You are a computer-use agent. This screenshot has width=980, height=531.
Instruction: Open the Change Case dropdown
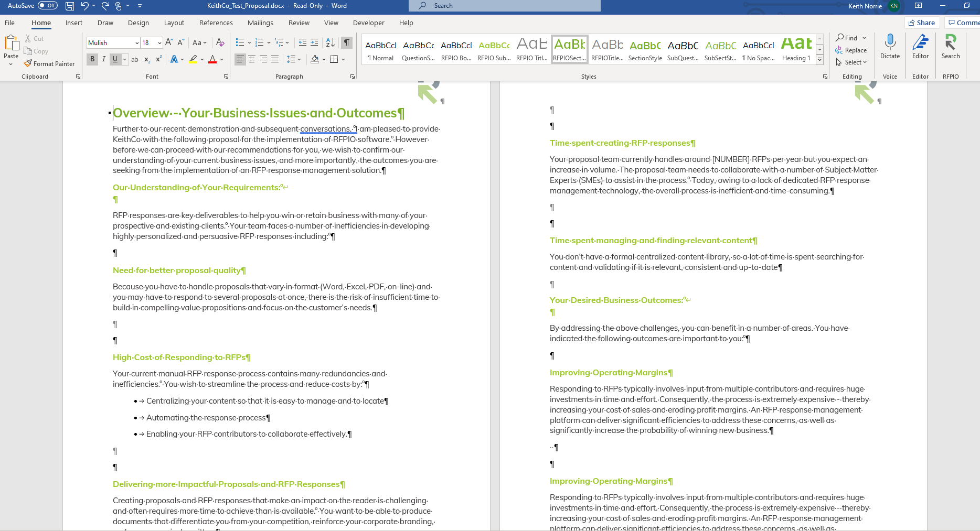point(199,42)
